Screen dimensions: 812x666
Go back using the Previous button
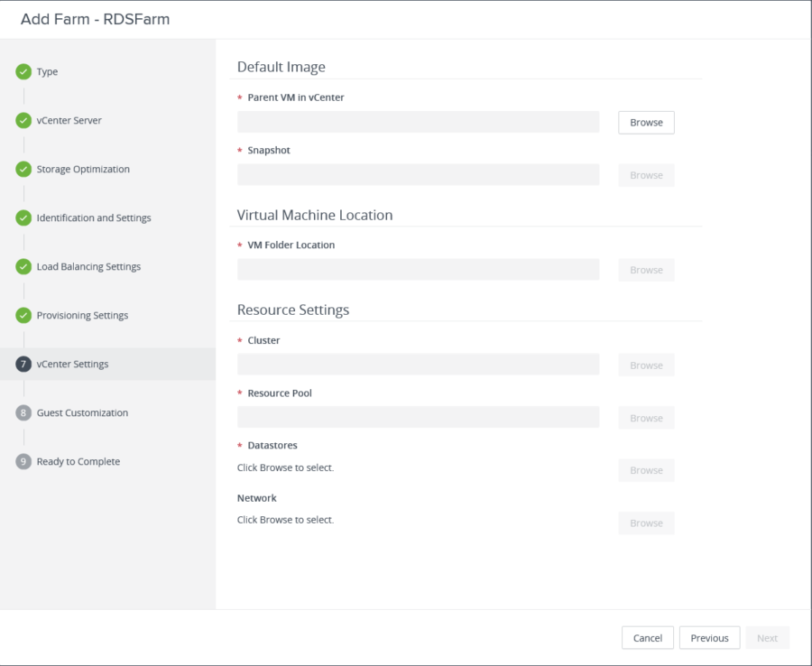(x=709, y=637)
